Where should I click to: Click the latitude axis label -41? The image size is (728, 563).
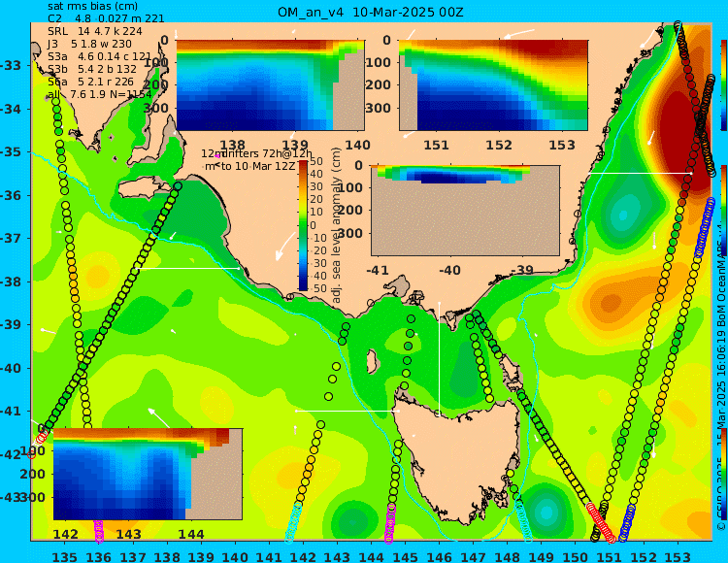tap(11, 411)
